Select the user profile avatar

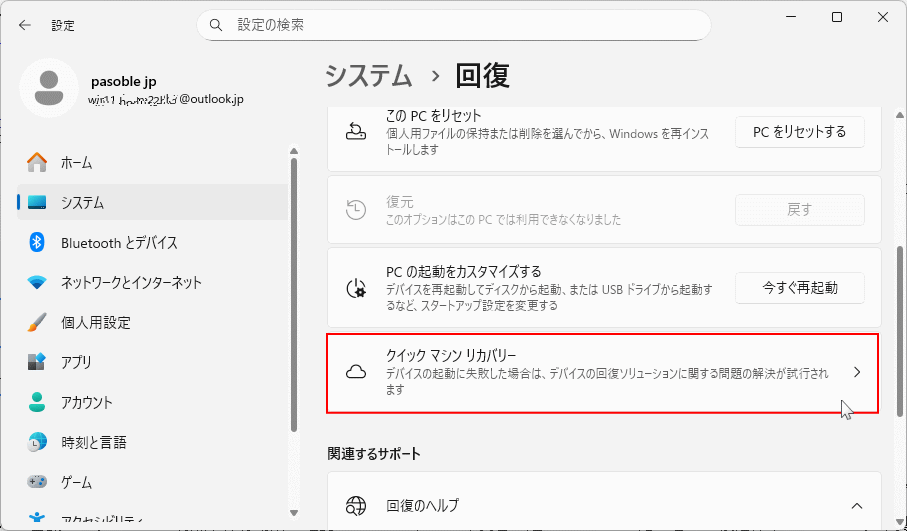click(49, 88)
